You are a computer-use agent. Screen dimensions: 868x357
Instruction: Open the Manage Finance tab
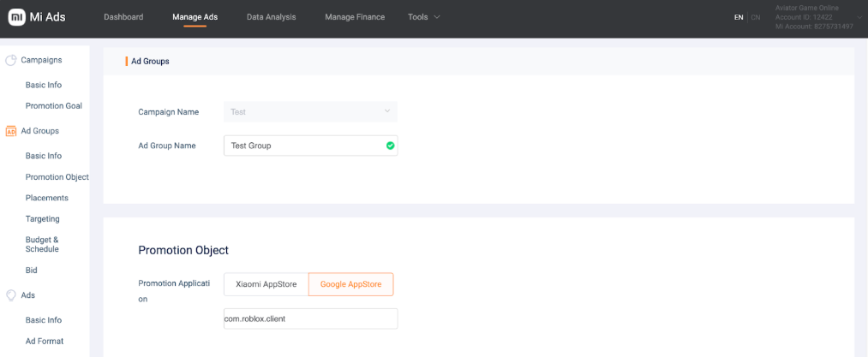pyautogui.click(x=355, y=17)
